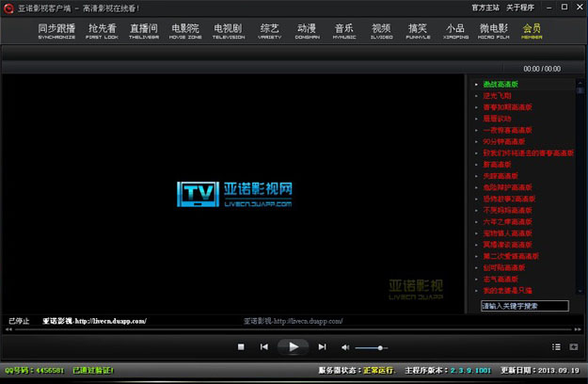Switch to the 微电影 micro film tab
Screen dimensions: 588x384
pyautogui.click(x=494, y=31)
